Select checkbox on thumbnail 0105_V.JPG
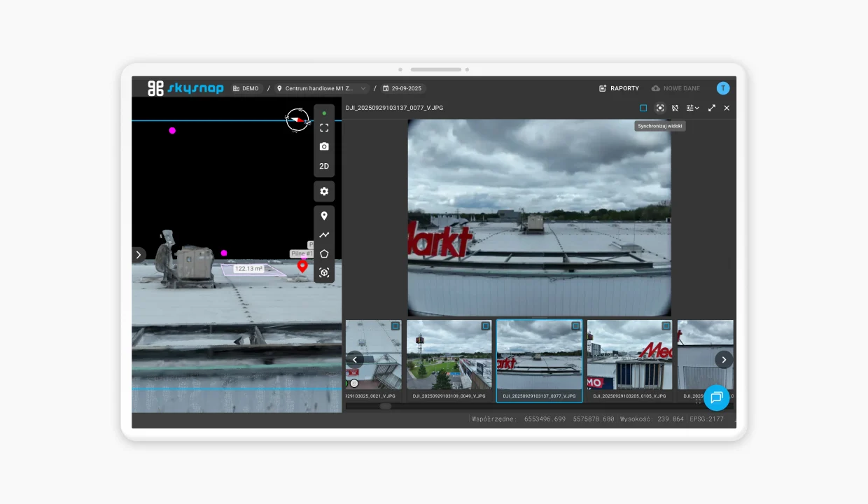 tap(666, 326)
